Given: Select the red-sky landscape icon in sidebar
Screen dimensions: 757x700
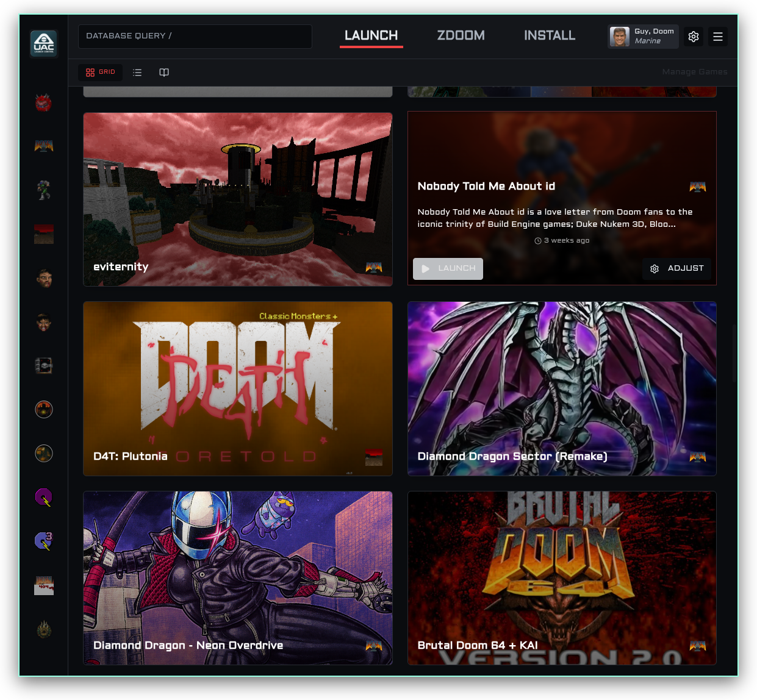Looking at the screenshot, I should pyautogui.click(x=43, y=234).
